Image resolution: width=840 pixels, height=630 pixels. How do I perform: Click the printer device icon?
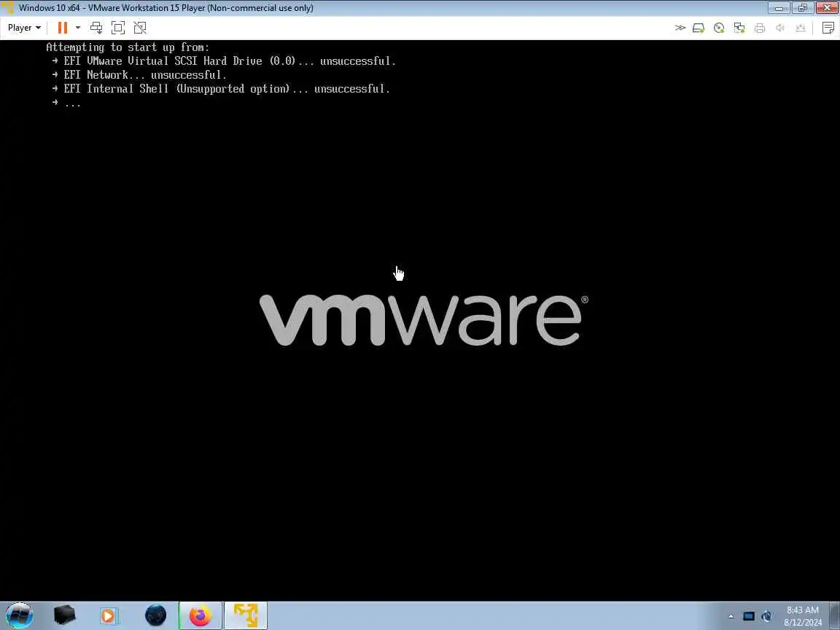pyautogui.click(x=760, y=28)
